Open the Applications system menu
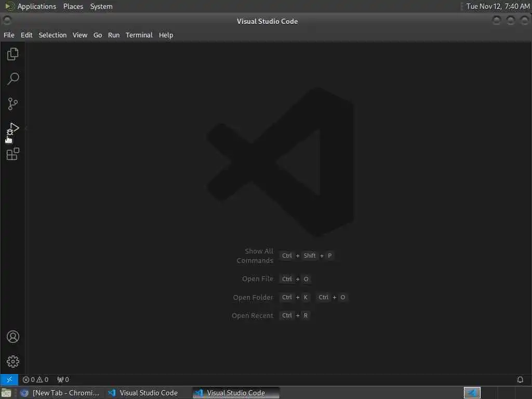The image size is (532, 399). pyautogui.click(x=31, y=6)
